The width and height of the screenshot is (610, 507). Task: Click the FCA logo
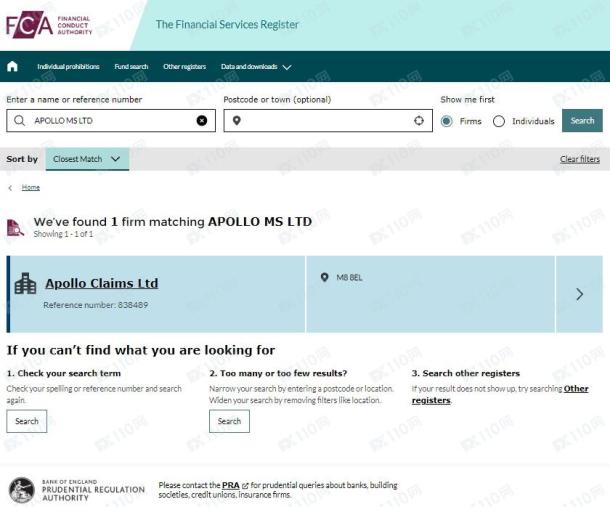tap(49, 25)
